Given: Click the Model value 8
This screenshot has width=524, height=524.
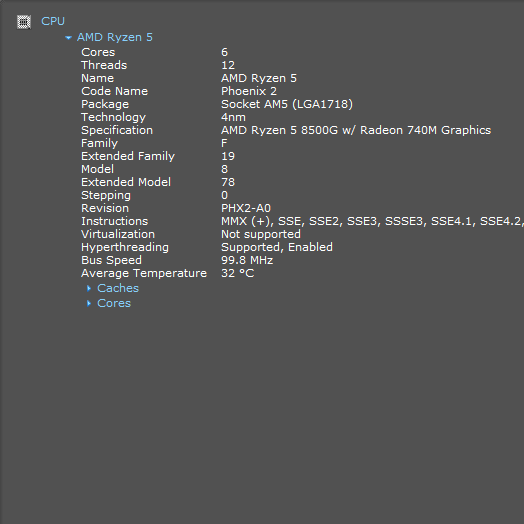Looking at the screenshot, I should click(x=225, y=169).
